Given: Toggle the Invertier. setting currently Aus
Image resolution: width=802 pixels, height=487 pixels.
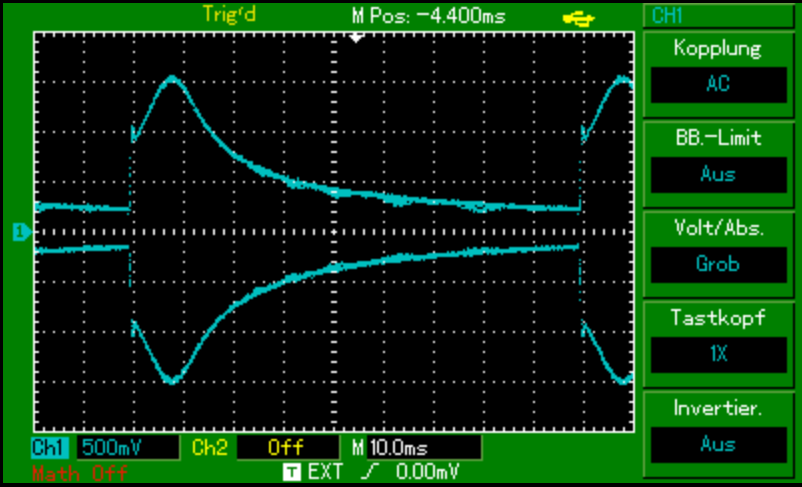Looking at the screenshot, I should pyautogui.click(x=717, y=444).
